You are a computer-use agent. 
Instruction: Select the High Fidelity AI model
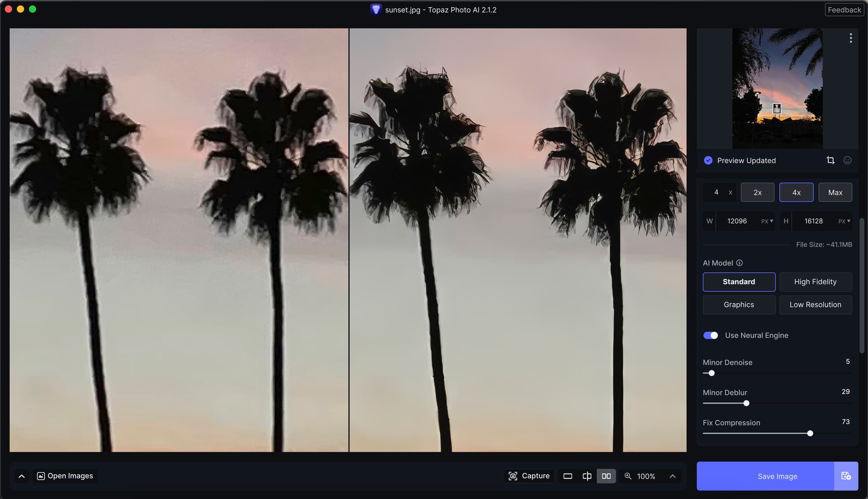point(816,282)
